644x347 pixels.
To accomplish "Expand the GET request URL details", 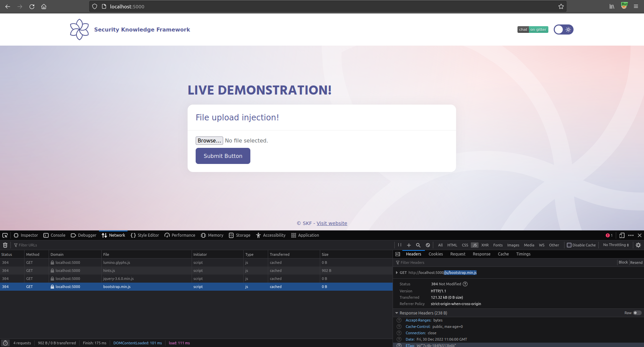I will coord(397,273).
